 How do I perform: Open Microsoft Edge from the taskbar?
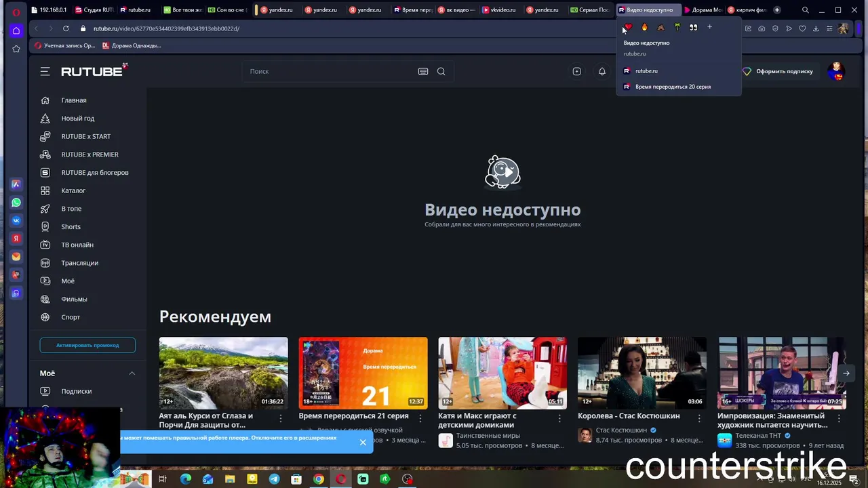click(185, 479)
